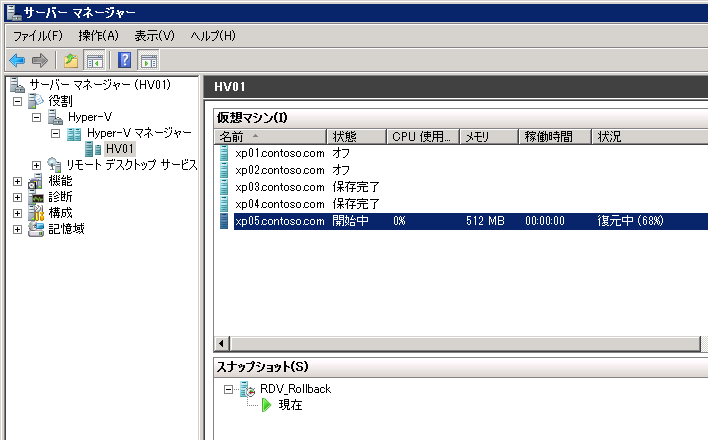Click the 記憶域 storage icon
Screen dimensions: 708x440
[x=36, y=229]
